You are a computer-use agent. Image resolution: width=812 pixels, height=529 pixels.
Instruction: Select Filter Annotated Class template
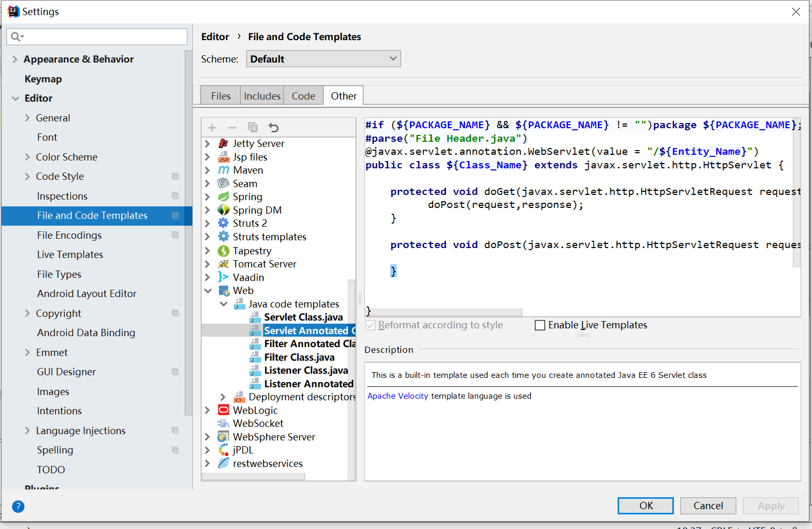point(310,343)
